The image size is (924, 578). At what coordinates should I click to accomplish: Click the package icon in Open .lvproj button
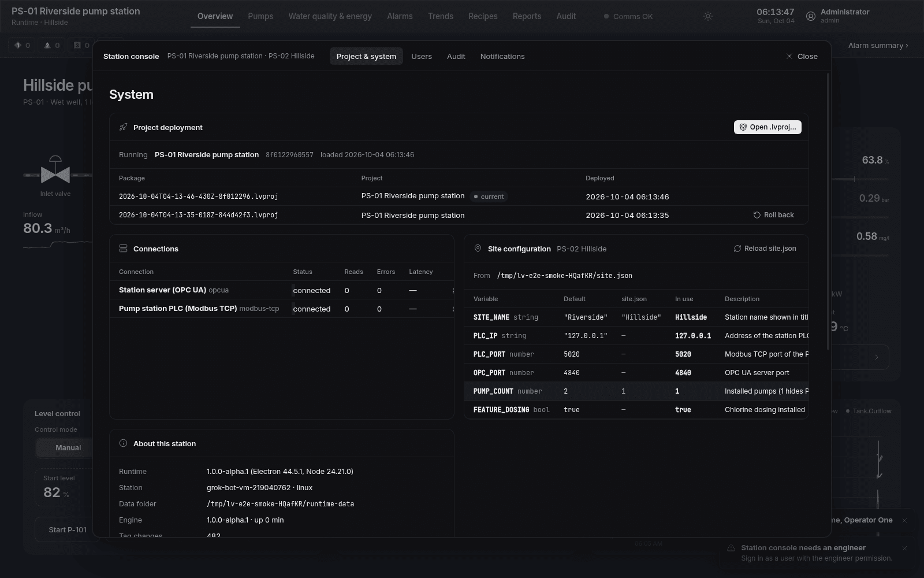point(743,127)
